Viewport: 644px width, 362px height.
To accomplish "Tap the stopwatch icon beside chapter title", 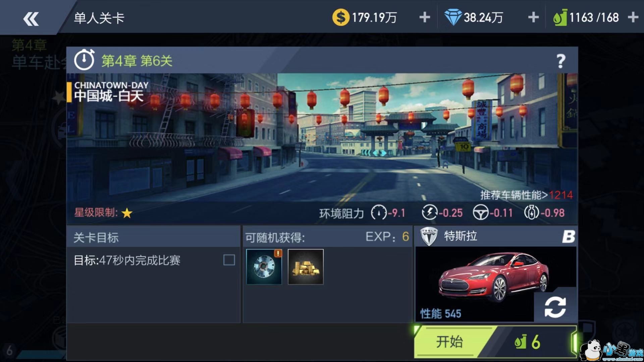I will click(84, 60).
